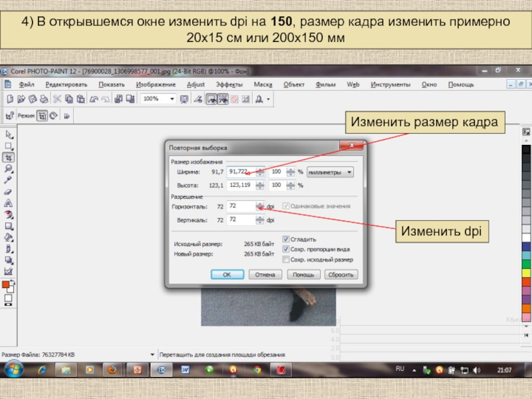Image resolution: width=532 pixels, height=399 pixels.
Task: Select the Text tool
Action: tap(9, 203)
